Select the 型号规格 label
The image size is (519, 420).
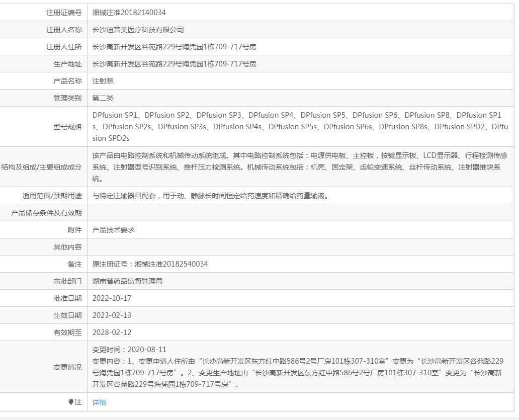pyautogui.click(x=67, y=127)
